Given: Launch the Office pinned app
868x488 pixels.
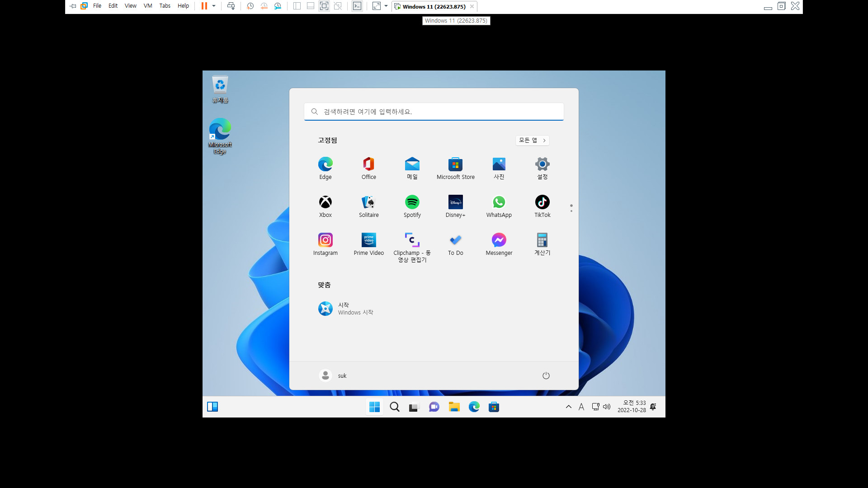Looking at the screenshot, I should 369,169.
